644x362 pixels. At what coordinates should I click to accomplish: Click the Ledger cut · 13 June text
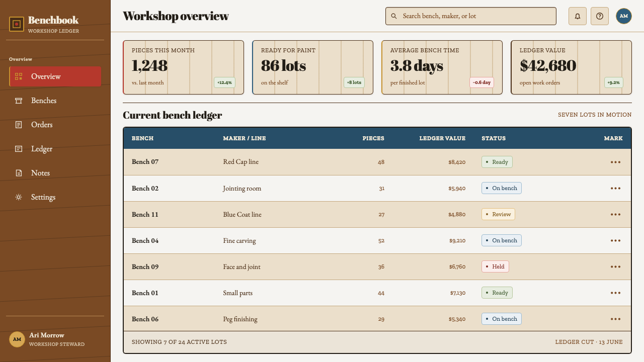click(x=589, y=342)
